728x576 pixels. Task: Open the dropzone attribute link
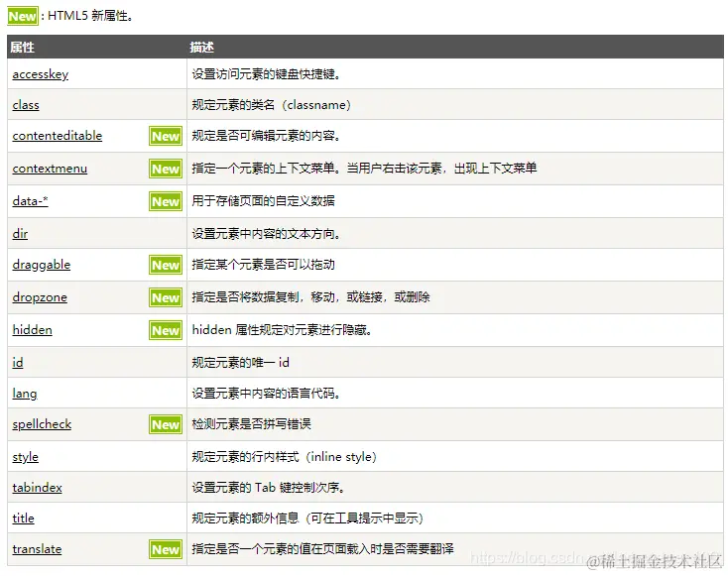tap(40, 297)
